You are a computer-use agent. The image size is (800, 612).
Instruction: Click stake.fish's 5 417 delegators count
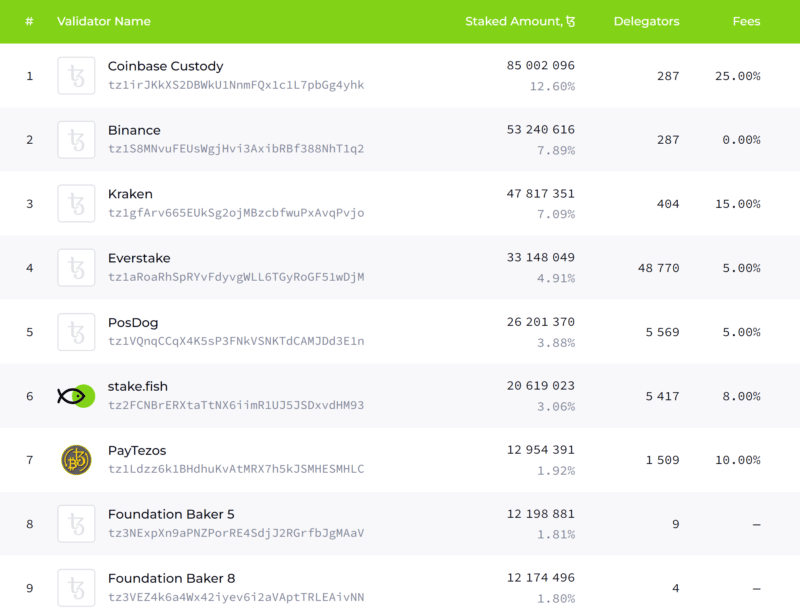click(x=662, y=396)
